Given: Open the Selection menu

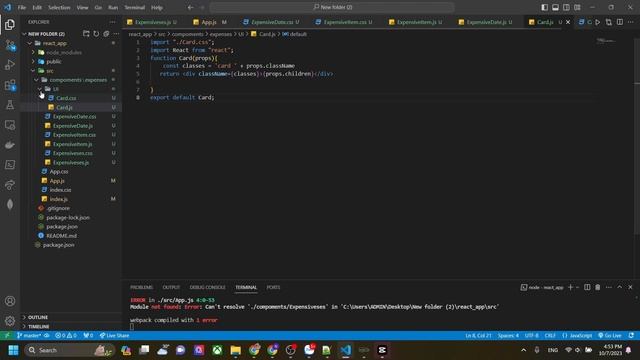Looking at the screenshot, I should point(59,7).
